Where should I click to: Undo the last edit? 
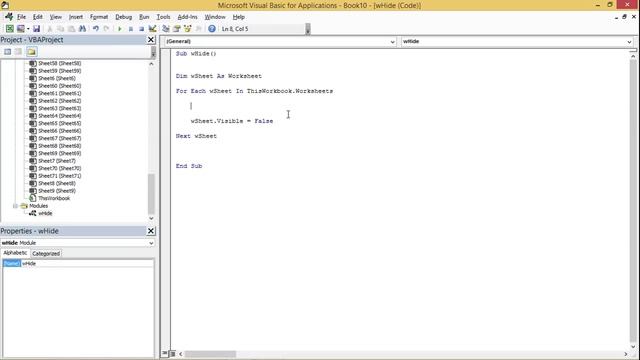tap(96, 29)
